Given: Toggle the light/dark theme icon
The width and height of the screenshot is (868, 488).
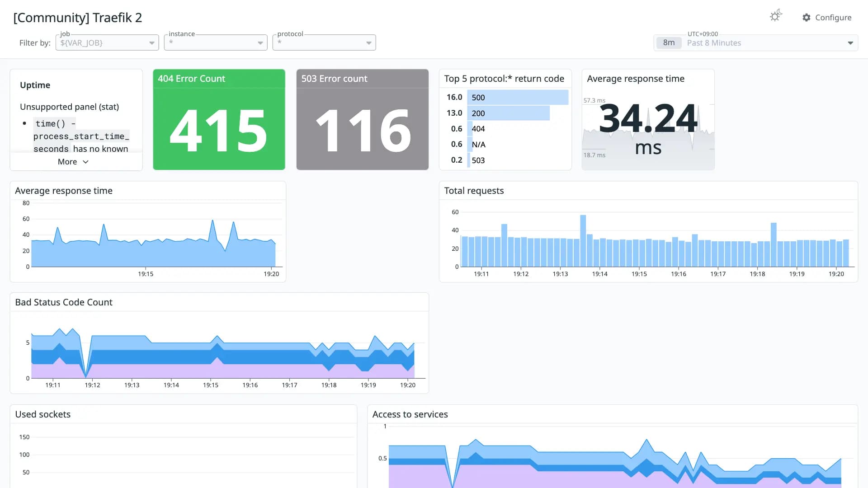Looking at the screenshot, I should (x=776, y=16).
